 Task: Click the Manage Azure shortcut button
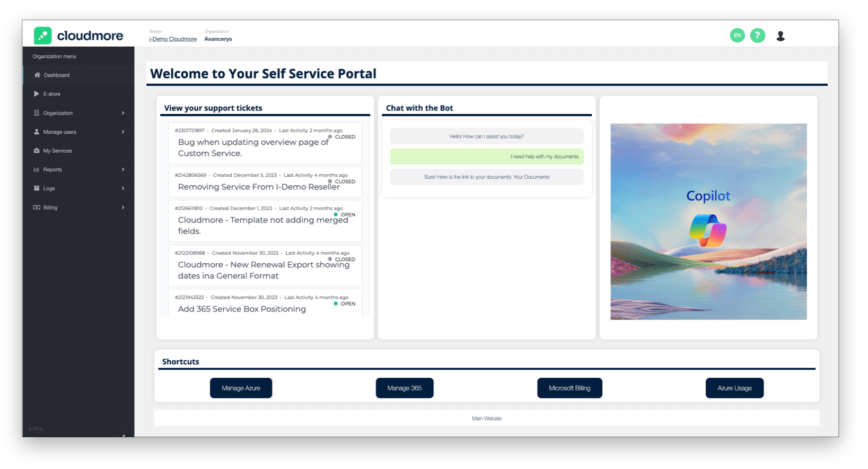point(241,388)
